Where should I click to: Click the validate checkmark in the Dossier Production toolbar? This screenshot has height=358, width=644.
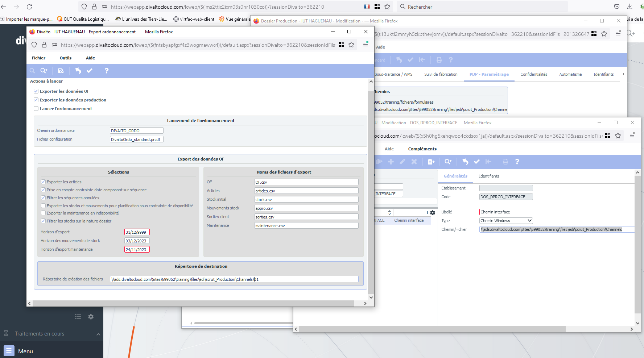click(410, 60)
